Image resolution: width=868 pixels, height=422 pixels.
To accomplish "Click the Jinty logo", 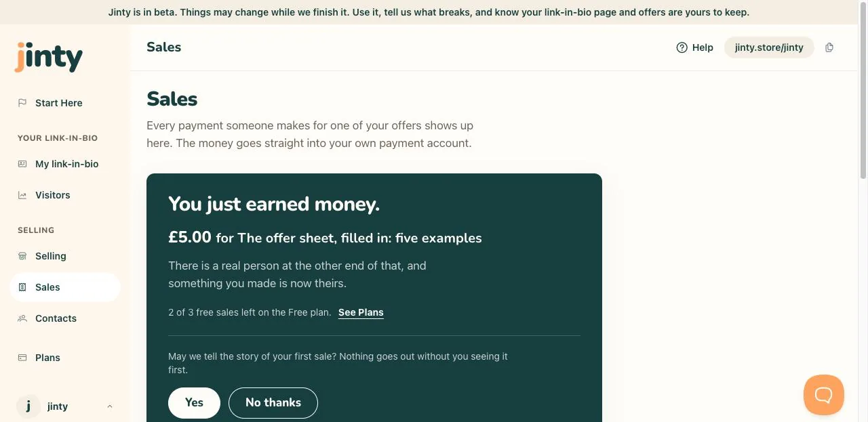I will 49,57.
